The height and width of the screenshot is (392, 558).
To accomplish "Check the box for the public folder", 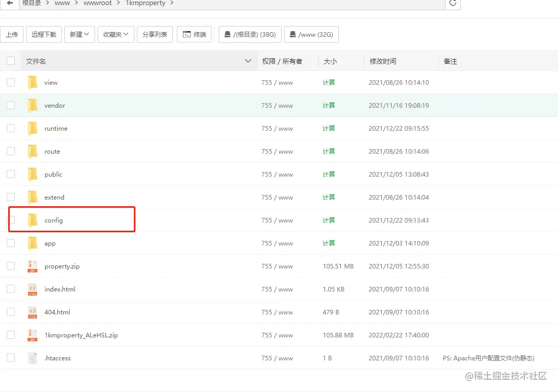I will point(11,174).
